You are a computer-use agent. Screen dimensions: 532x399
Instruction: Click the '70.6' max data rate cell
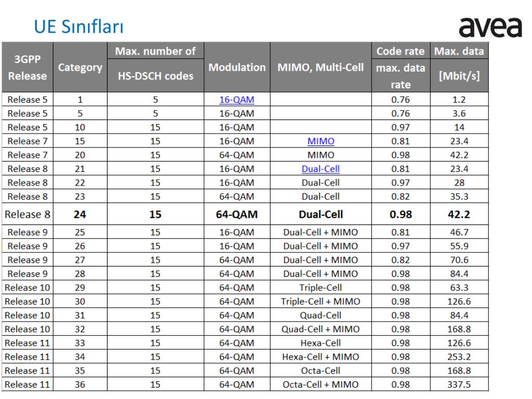(459, 260)
